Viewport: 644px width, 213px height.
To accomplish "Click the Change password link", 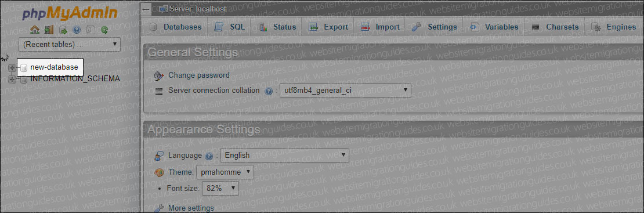I will pos(199,75).
